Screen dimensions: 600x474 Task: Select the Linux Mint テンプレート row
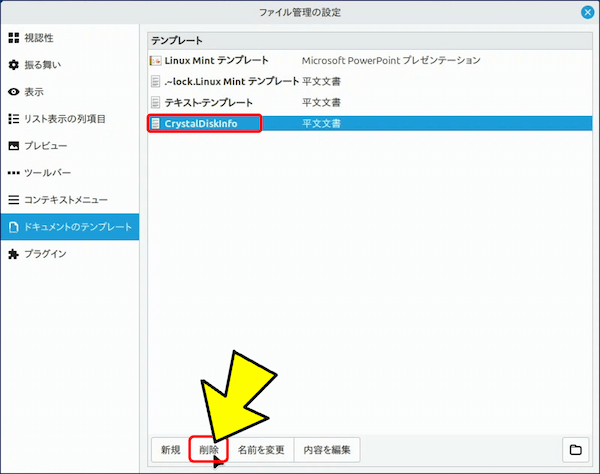pyautogui.click(x=370, y=60)
